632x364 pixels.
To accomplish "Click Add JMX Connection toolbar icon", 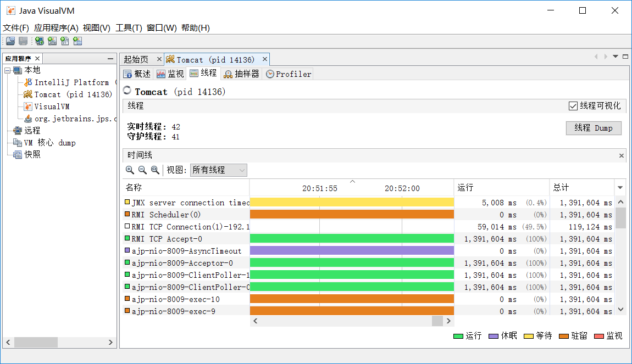I will point(52,41).
